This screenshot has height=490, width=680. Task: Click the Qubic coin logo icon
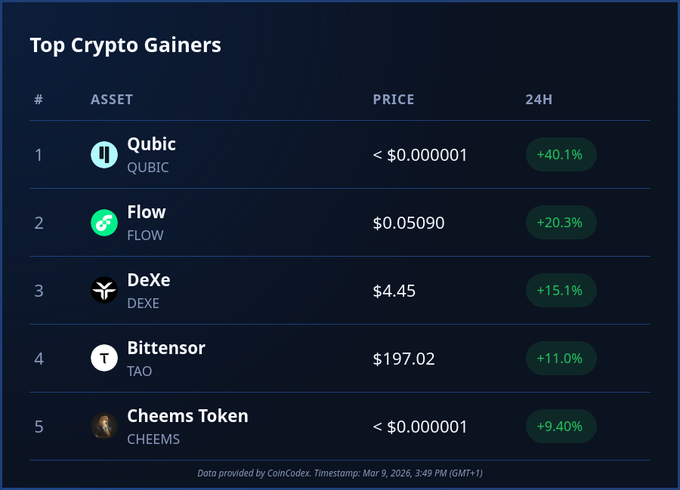click(104, 155)
